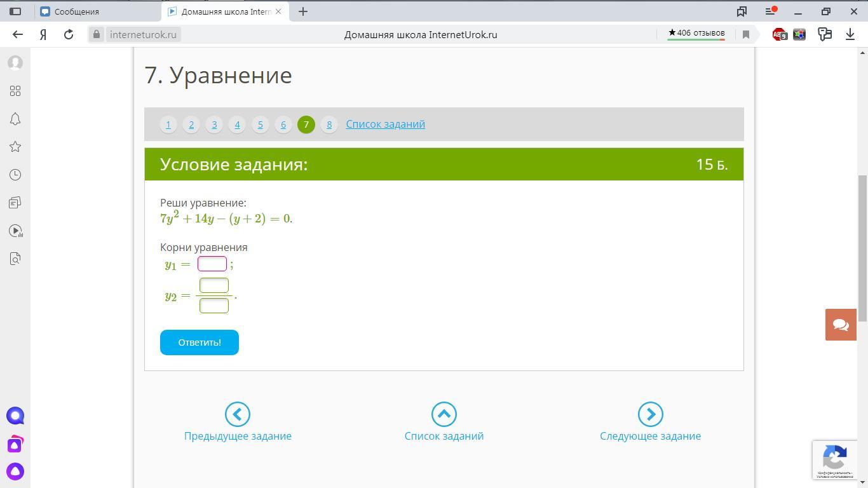Open the purple messenger app icon in sidebar
Viewport: 868px width, 488px height.
pos(15,444)
